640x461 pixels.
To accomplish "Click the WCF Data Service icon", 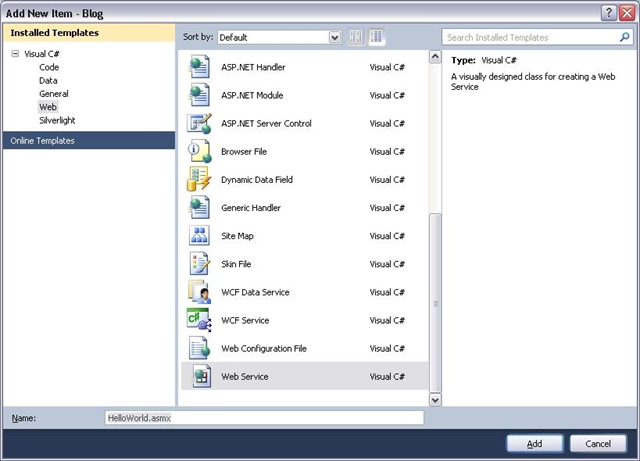I will [199, 292].
